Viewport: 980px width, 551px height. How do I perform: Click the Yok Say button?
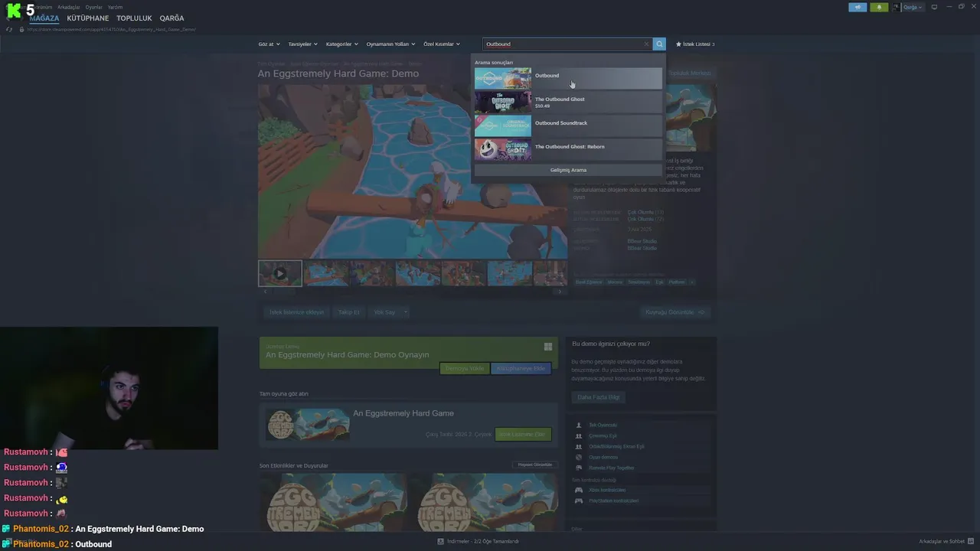[384, 312]
